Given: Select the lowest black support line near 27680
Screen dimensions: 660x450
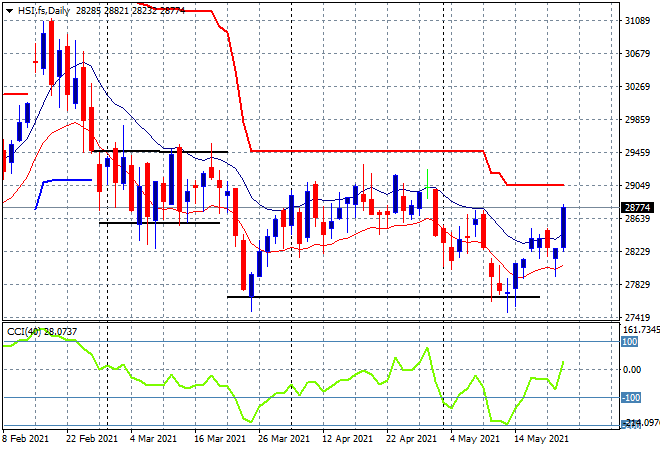Looking at the screenshot, I should pyautogui.click(x=383, y=297).
